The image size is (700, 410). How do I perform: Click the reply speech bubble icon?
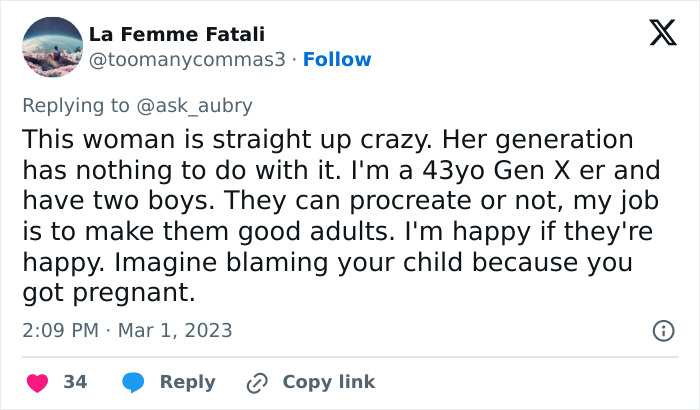click(134, 382)
